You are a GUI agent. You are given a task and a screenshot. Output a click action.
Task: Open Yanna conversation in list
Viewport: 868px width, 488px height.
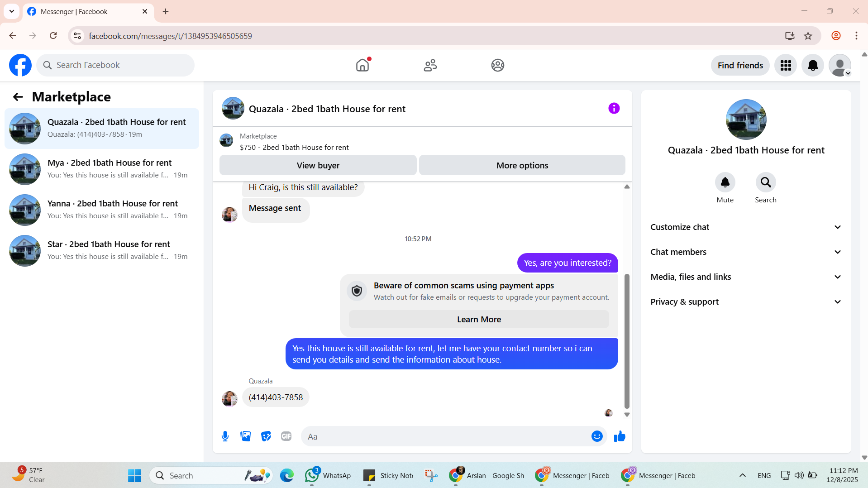pos(102,210)
